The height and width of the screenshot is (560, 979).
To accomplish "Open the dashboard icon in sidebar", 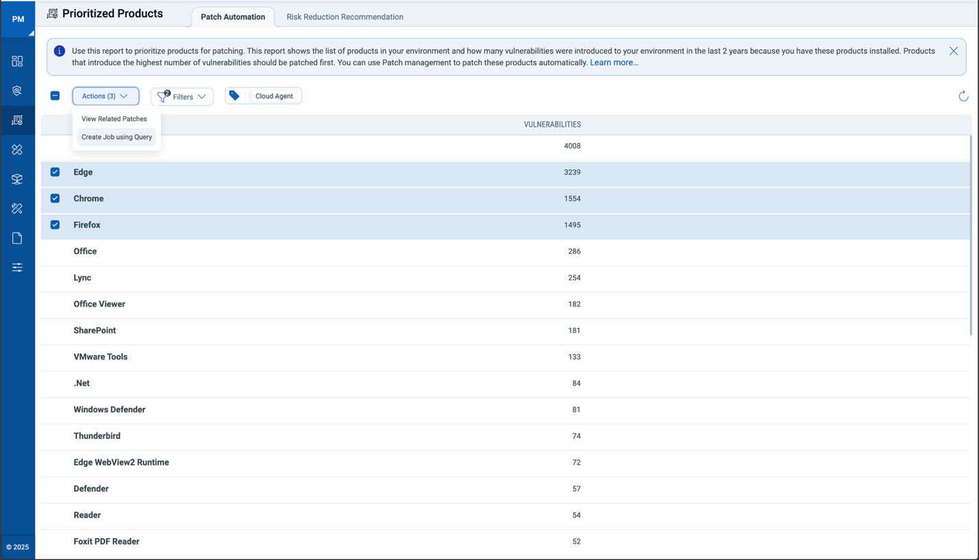I will (x=18, y=62).
